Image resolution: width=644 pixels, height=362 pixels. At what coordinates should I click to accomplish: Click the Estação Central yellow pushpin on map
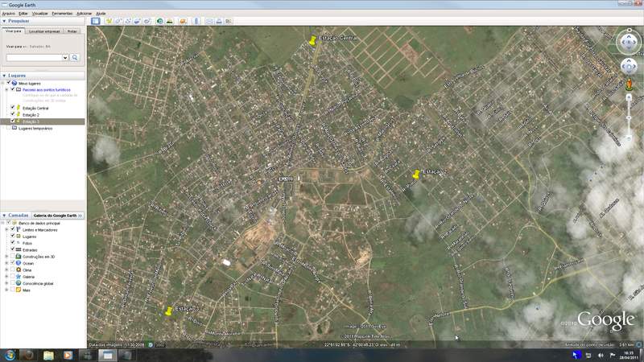(312, 40)
